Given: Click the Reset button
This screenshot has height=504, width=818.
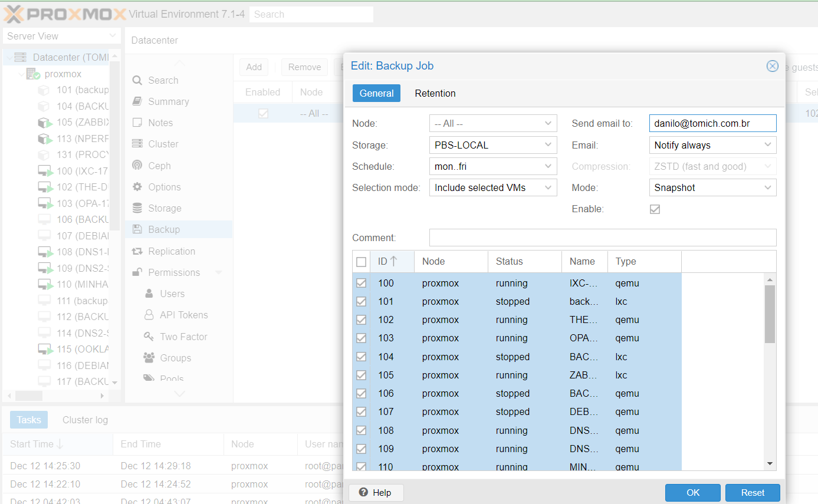Looking at the screenshot, I should (753, 493).
